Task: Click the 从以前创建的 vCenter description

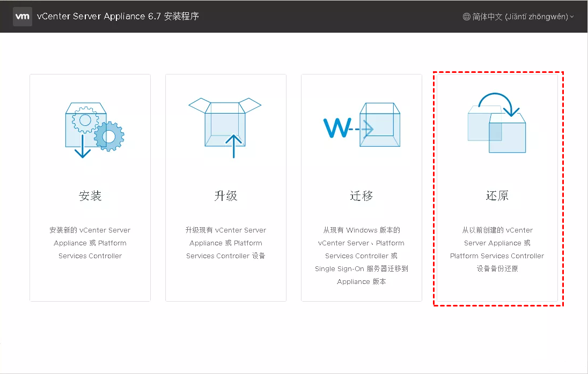Action: coord(497,249)
